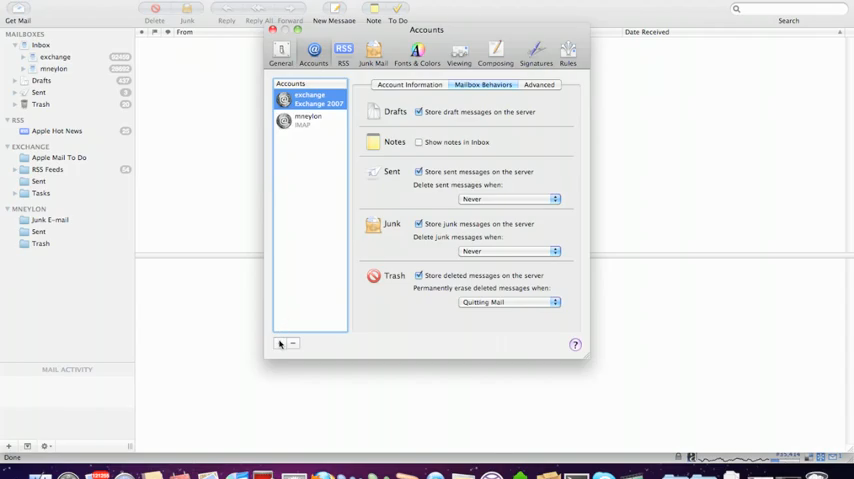
Task: Select the exchange Exchange 2007 account
Action: point(310,99)
